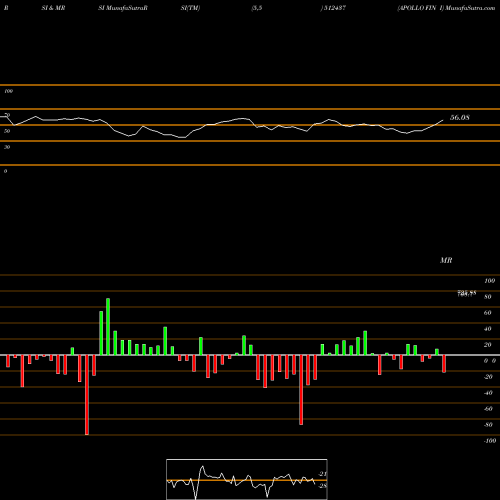The height and width of the screenshot is (500, 500).
Task: Select the red bar reaching -80 level
Action: tap(301, 390)
